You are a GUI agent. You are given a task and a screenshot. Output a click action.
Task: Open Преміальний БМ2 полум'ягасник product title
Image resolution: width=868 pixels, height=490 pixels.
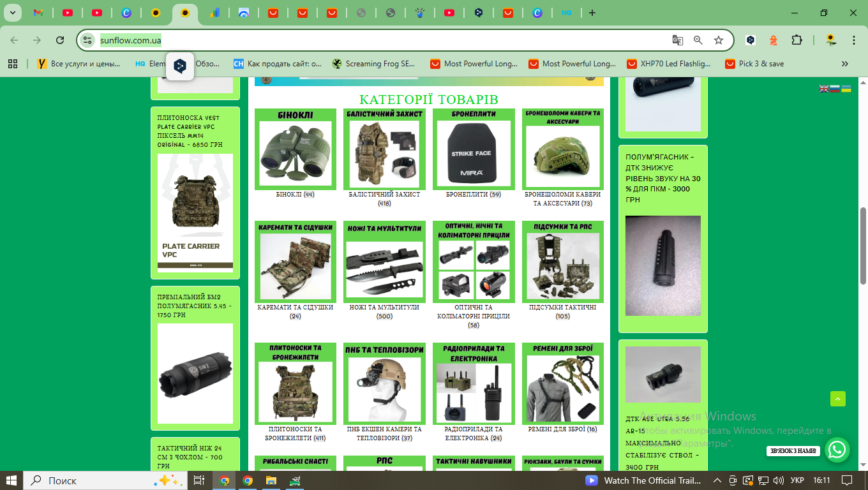(195, 306)
